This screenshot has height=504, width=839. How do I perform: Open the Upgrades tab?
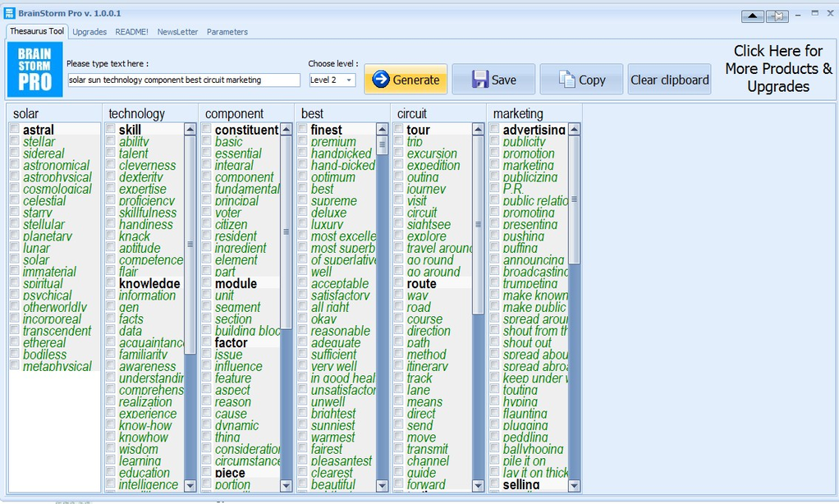89,32
